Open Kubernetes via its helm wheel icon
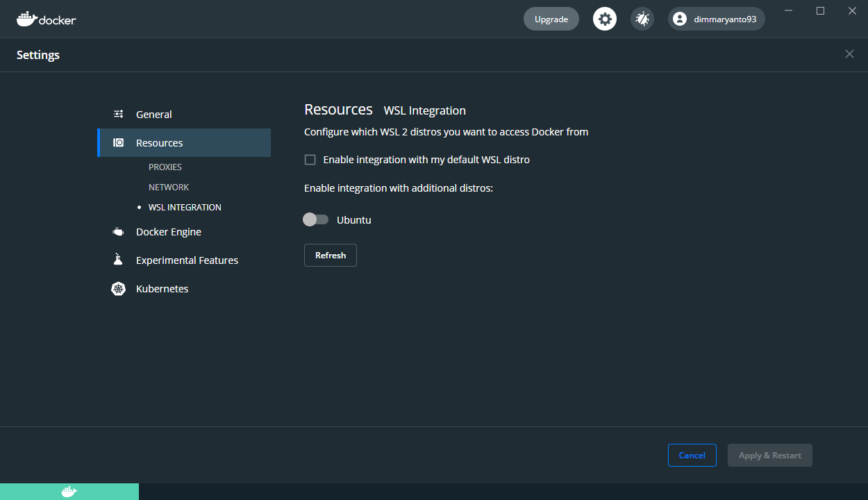This screenshot has width=868, height=500. pos(118,288)
